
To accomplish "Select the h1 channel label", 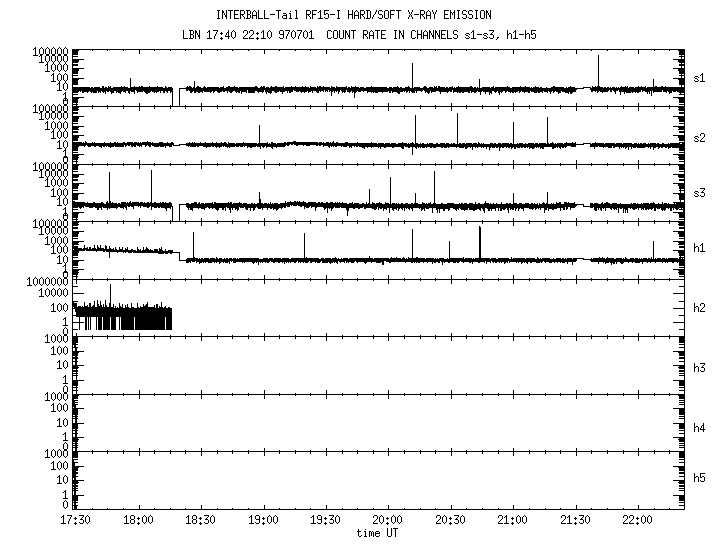I will pos(700,248).
